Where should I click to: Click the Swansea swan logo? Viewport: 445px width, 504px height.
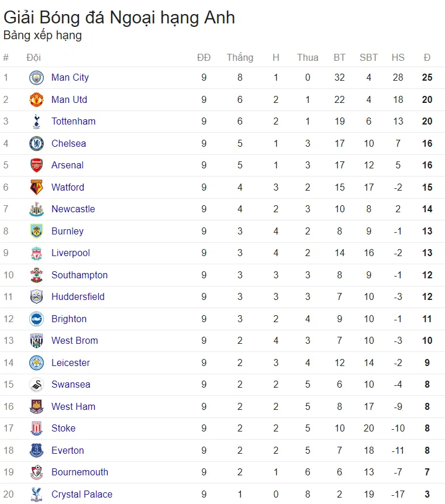click(x=36, y=384)
